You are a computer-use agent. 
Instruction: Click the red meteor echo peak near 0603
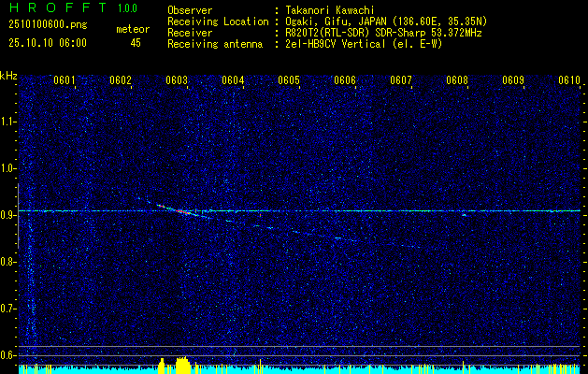point(181,211)
